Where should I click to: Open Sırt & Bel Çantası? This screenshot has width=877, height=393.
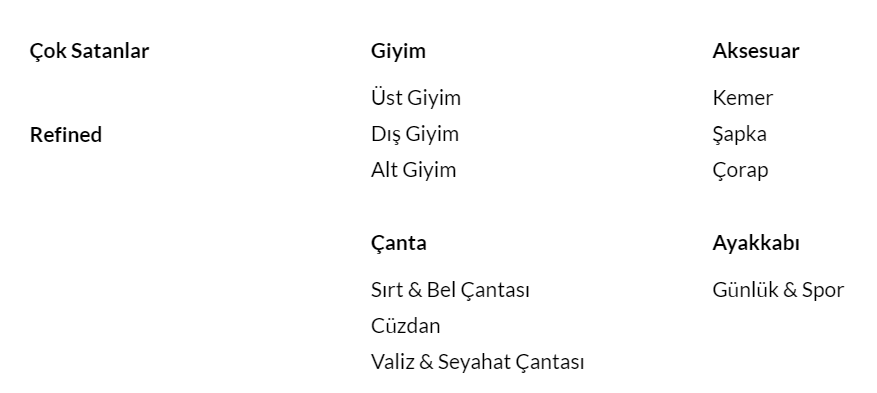pos(450,291)
